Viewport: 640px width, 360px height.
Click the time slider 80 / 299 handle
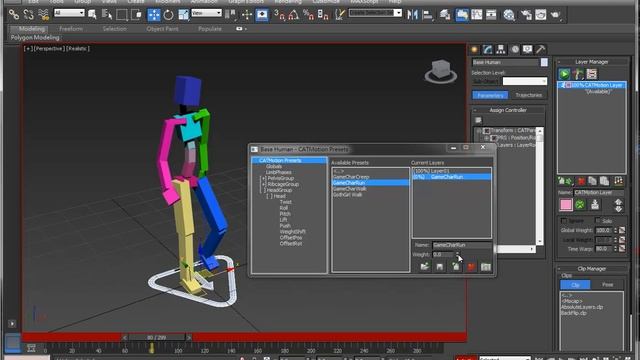coord(156,338)
